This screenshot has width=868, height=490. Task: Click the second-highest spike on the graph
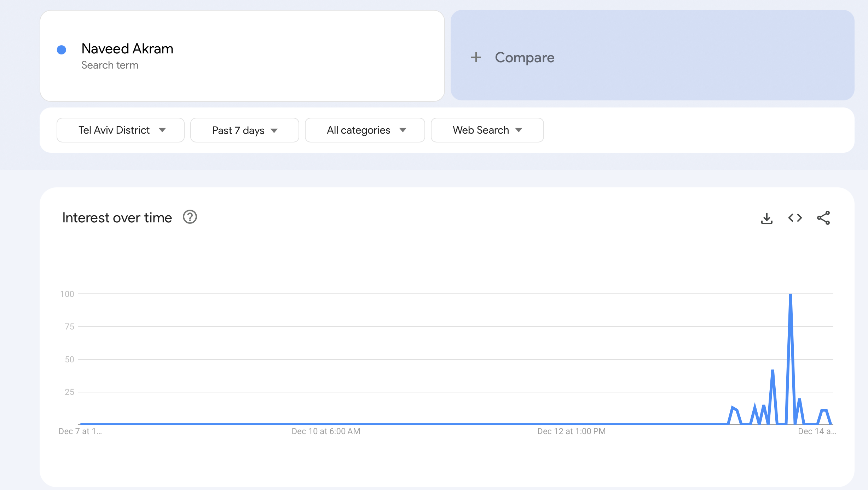point(772,371)
